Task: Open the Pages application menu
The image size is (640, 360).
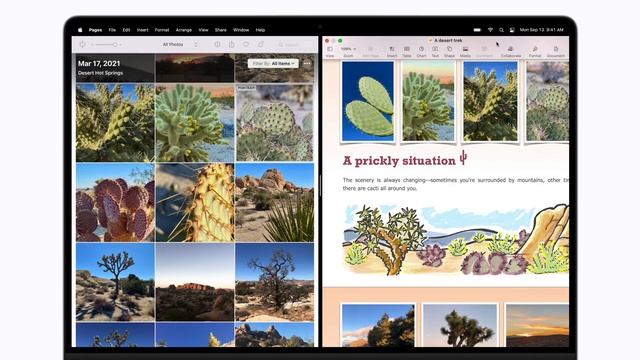Action: tap(96, 30)
